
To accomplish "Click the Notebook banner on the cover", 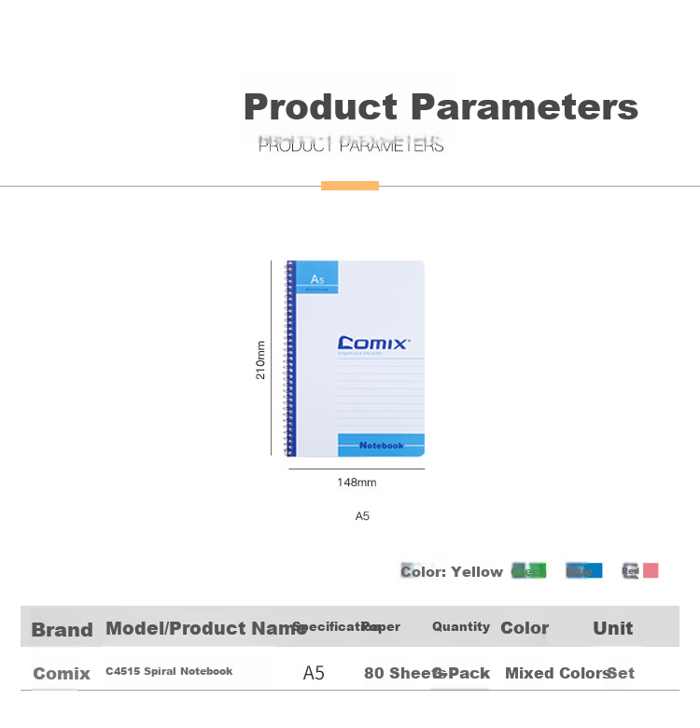I will point(381,445).
